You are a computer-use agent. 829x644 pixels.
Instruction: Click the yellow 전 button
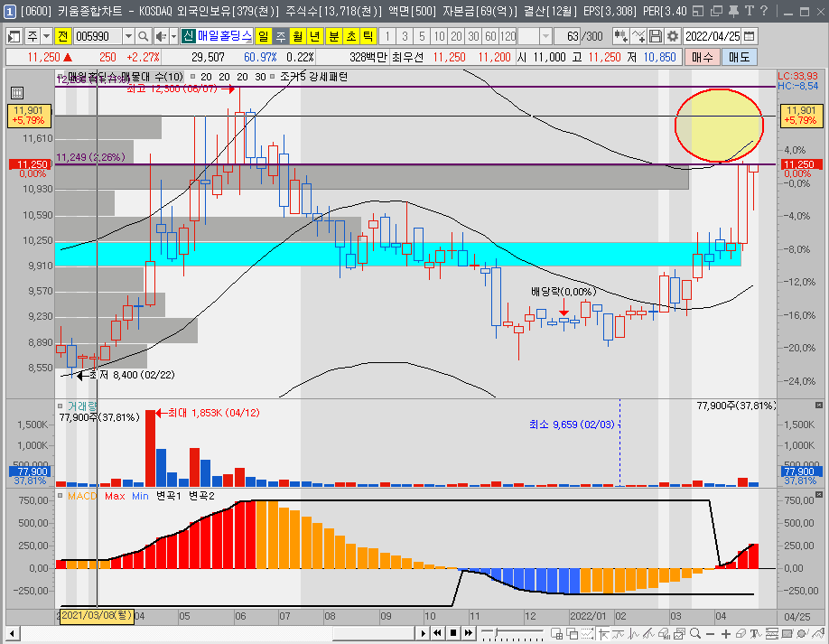(x=63, y=36)
